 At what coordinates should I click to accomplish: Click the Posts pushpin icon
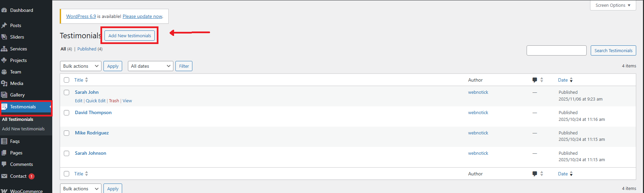click(x=4, y=25)
